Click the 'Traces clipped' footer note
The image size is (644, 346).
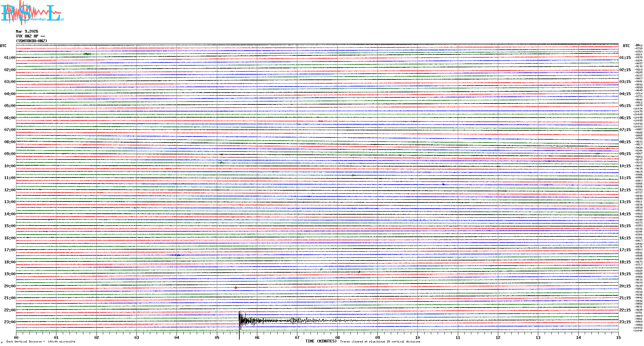point(380,342)
